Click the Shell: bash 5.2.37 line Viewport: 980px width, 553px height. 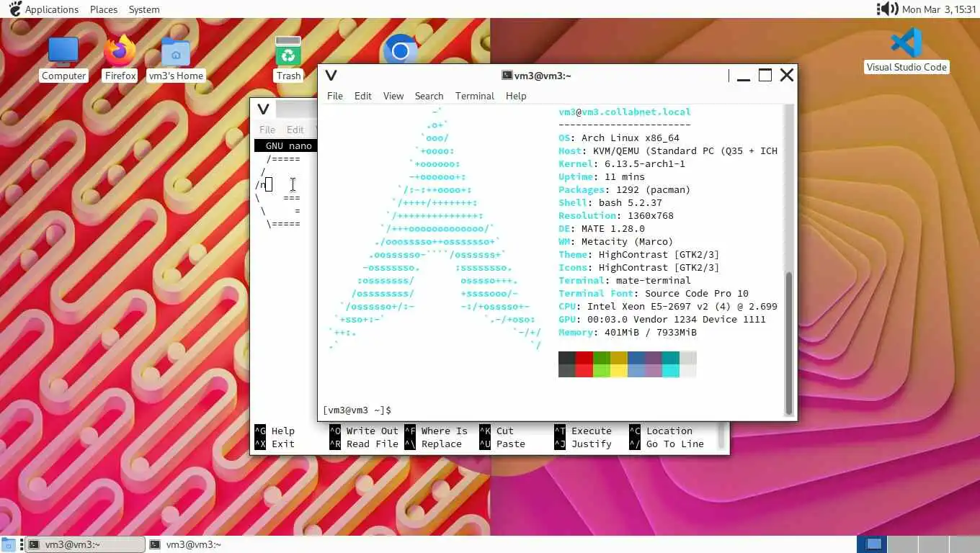610,202
